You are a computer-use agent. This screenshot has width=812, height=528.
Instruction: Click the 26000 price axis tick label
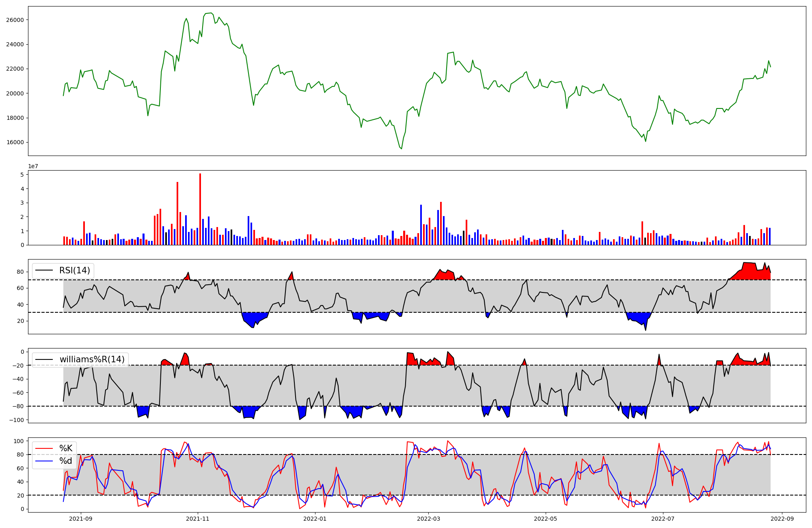tap(14, 20)
